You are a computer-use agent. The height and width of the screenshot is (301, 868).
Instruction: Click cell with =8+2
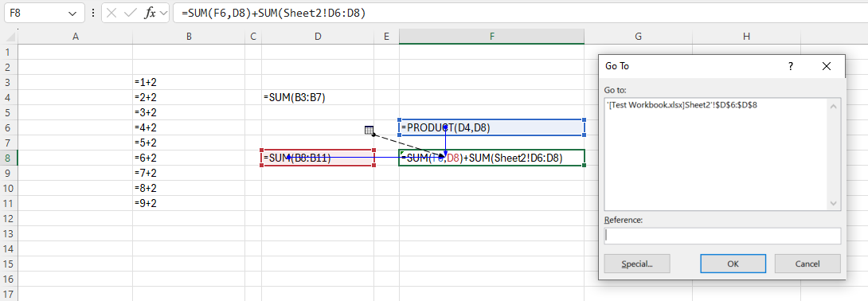click(x=189, y=188)
